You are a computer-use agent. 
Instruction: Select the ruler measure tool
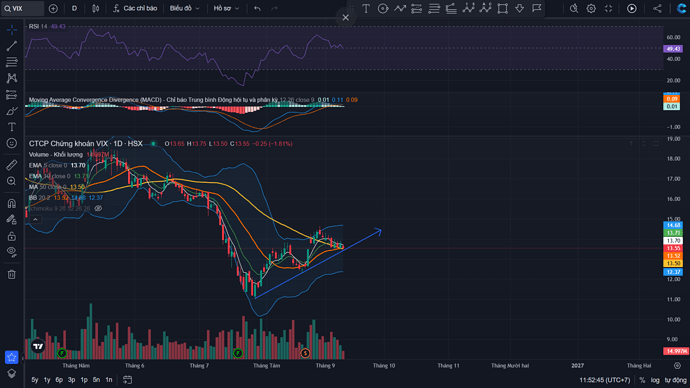tap(12, 165)
